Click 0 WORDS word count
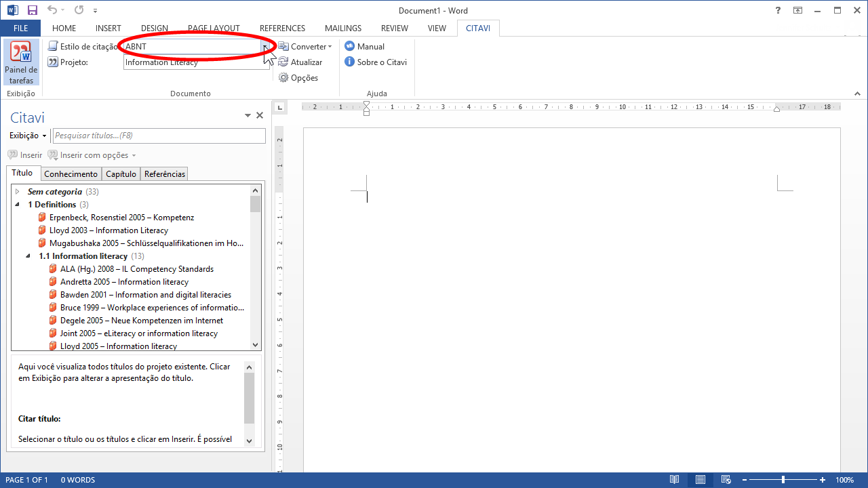 tap(78, 480)
